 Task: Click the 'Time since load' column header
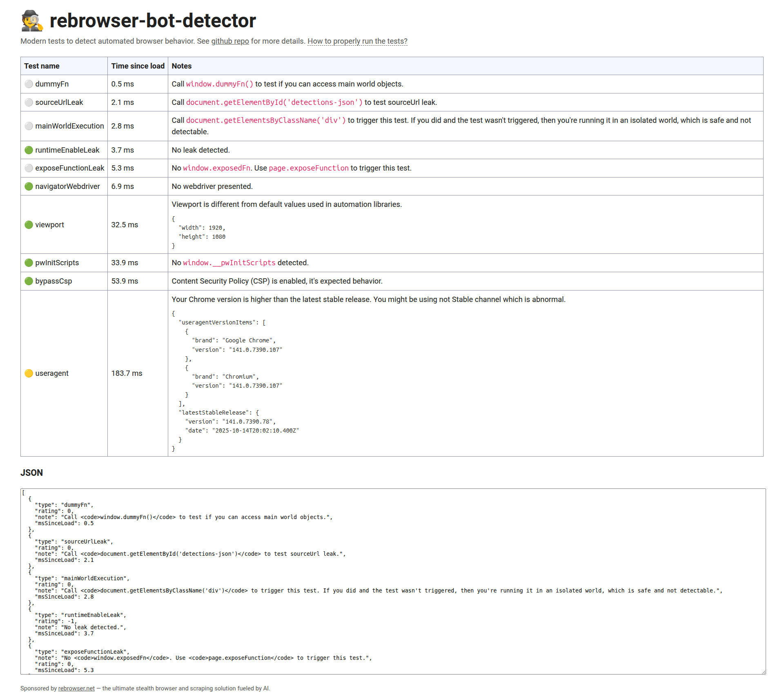[138, 66]
